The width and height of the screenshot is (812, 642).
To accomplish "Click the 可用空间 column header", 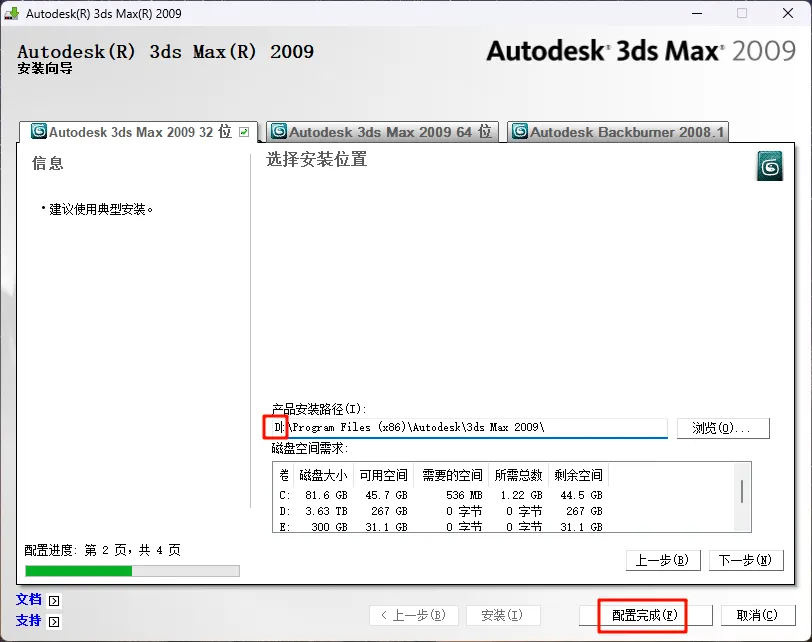I will coord(384,475).
